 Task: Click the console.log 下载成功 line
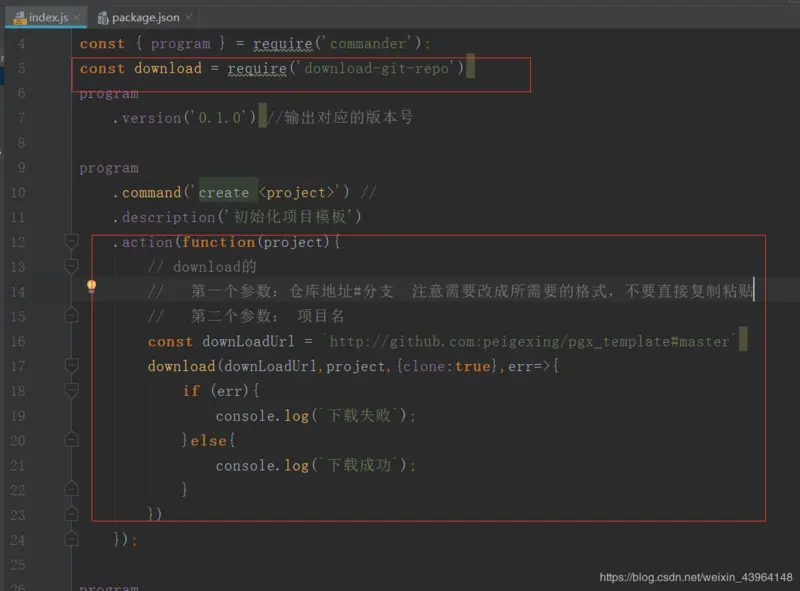[x=316, y=465]
